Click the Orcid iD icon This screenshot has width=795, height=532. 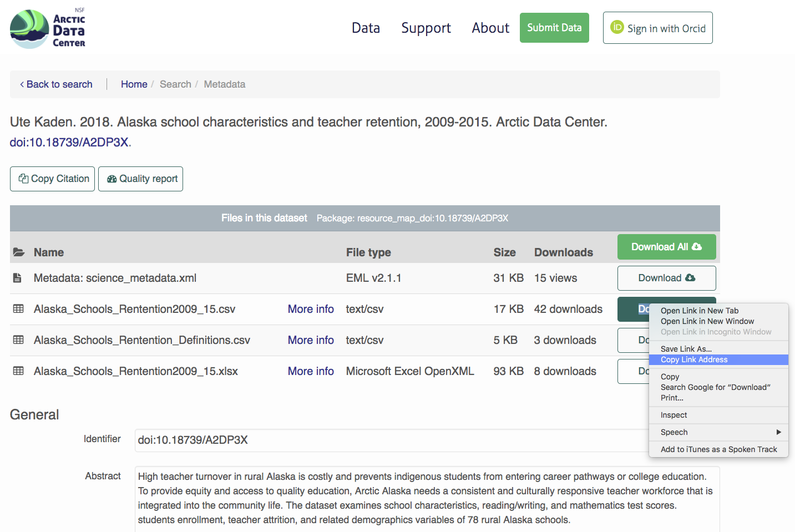coord(617,27)
